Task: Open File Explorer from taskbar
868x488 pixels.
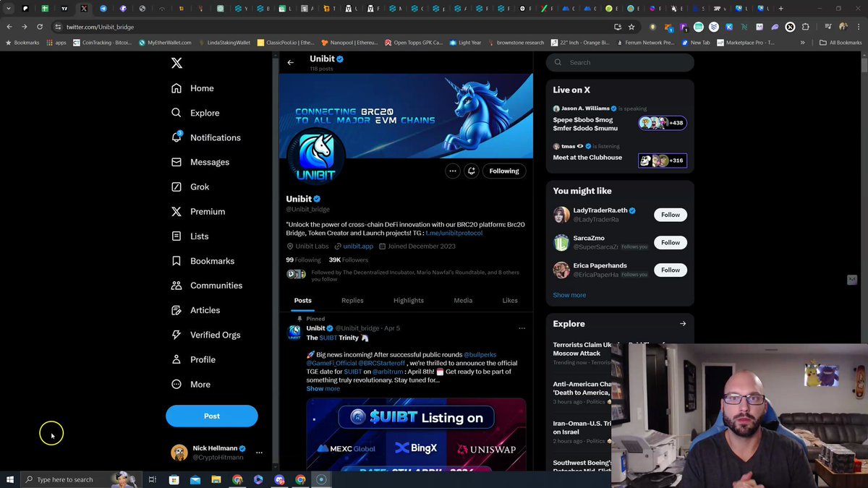Action: (x=216, y=479)
